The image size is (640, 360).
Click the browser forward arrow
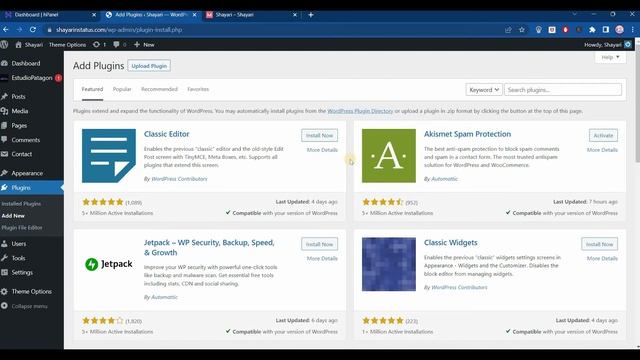[19, 29]
